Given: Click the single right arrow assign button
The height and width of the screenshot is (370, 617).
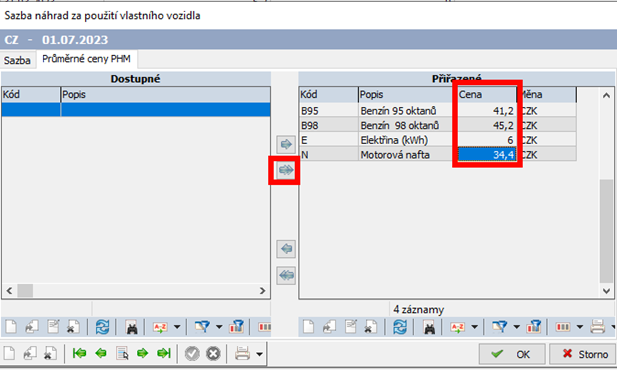Looking at the screenshot, I should 286,144.
